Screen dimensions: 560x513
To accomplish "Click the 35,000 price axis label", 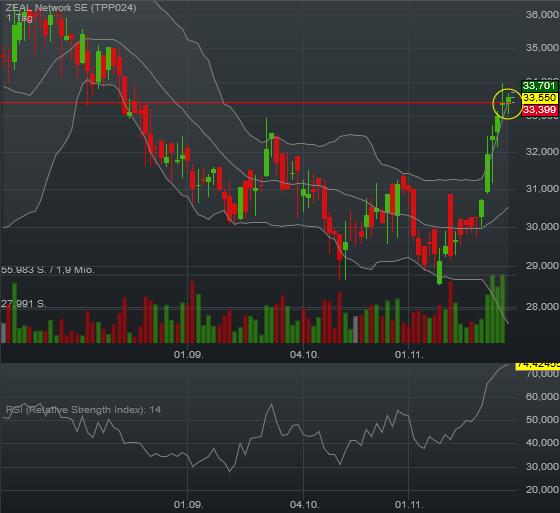I will pos(542,48).
